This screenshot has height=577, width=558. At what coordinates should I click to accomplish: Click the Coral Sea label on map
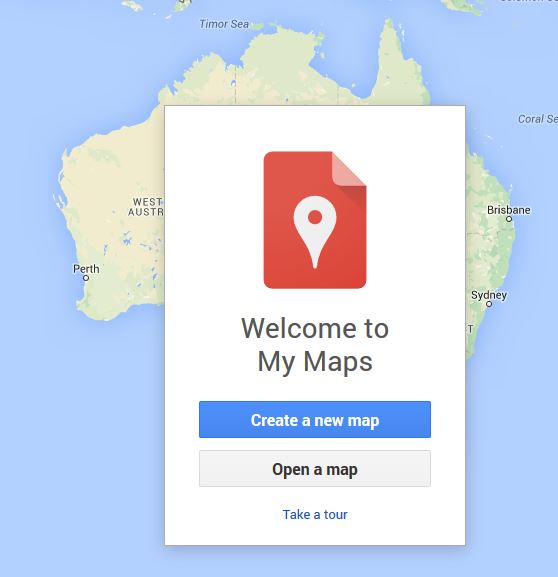pyautogui.click(x=538, y=119)
